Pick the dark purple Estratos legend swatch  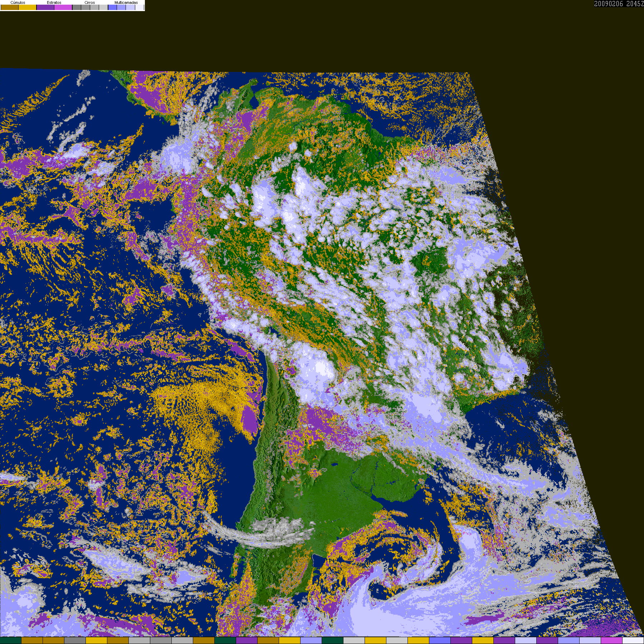(x=45, y=7)
